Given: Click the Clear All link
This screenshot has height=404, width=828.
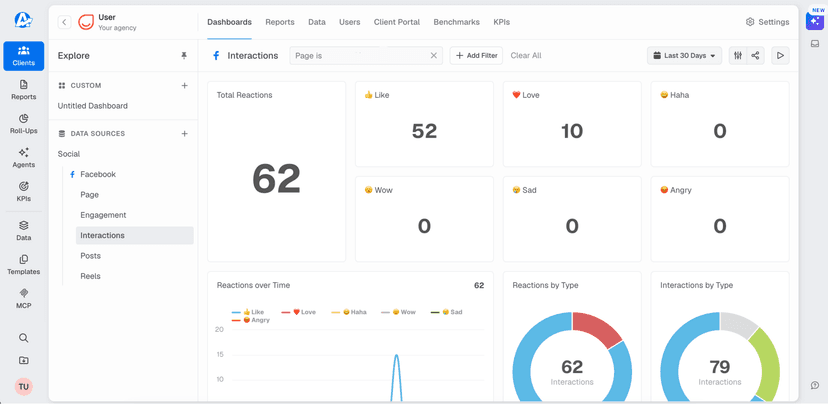Looking at the screenshot, I should click(x=525, y=55).
